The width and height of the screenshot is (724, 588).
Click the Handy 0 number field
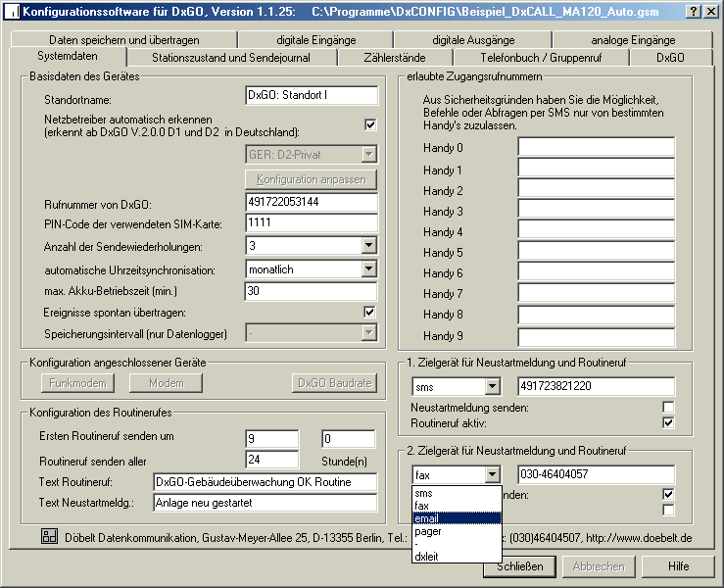(596, 147)
